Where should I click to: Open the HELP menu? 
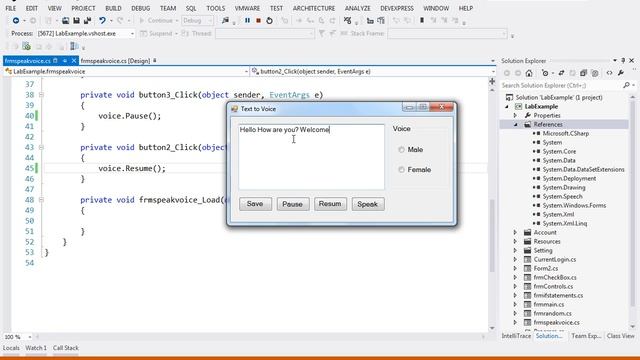point(466,8)
